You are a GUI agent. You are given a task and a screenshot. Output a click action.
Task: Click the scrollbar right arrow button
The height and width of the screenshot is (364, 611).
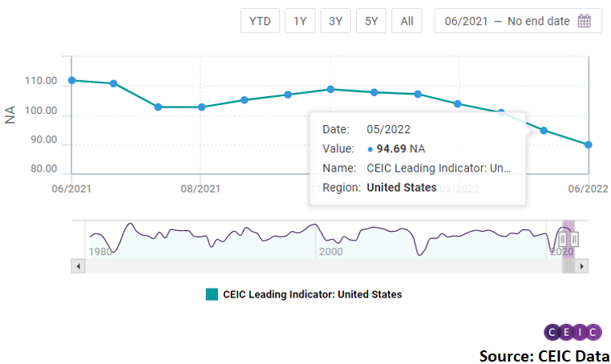pos(582,265)
